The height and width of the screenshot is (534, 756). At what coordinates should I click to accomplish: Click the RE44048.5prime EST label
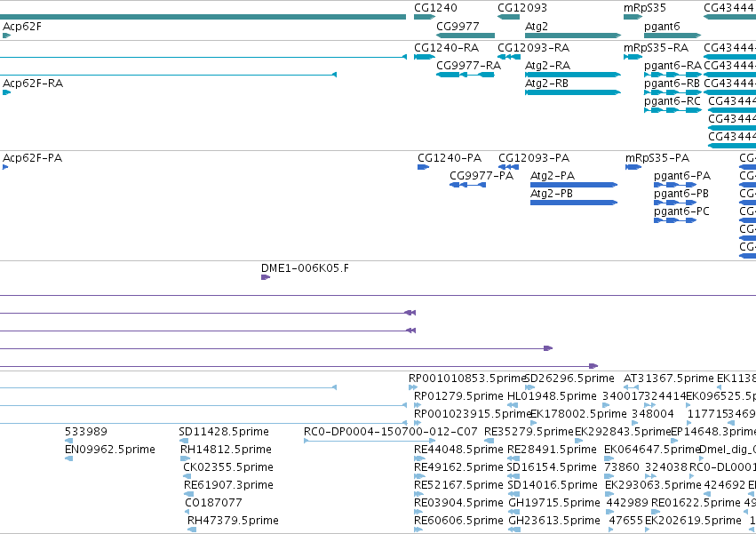click(x=458, y=450)
